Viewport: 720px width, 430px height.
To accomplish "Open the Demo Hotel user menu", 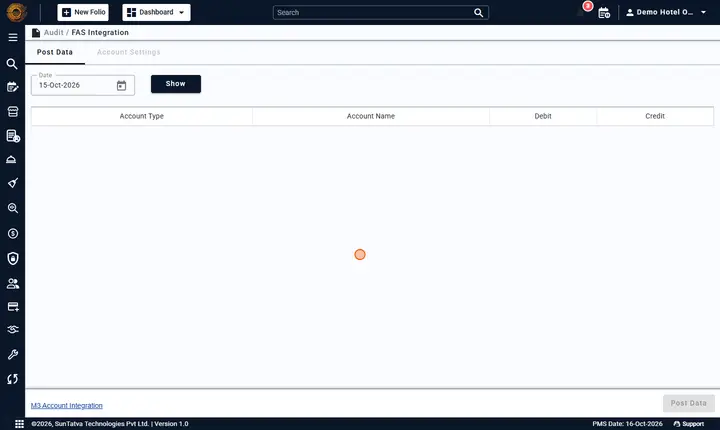I will coord(666,12).
